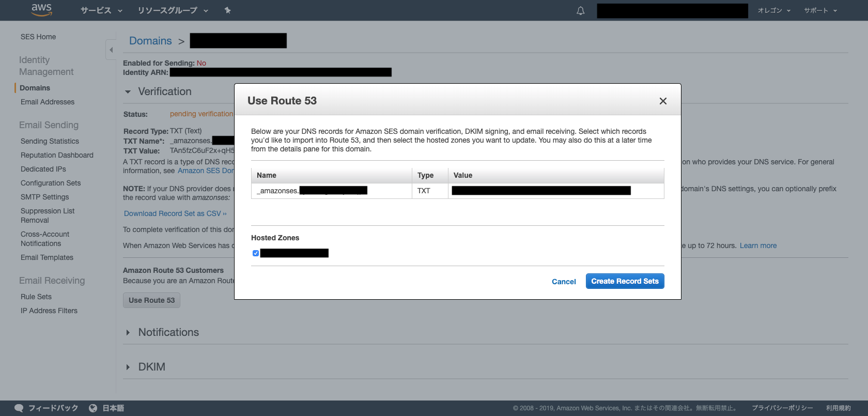Click the TXT type cell

(430, 191)
